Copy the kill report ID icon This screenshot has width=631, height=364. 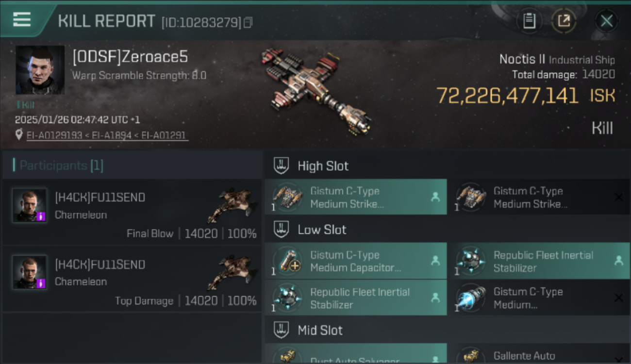point(248,22)
